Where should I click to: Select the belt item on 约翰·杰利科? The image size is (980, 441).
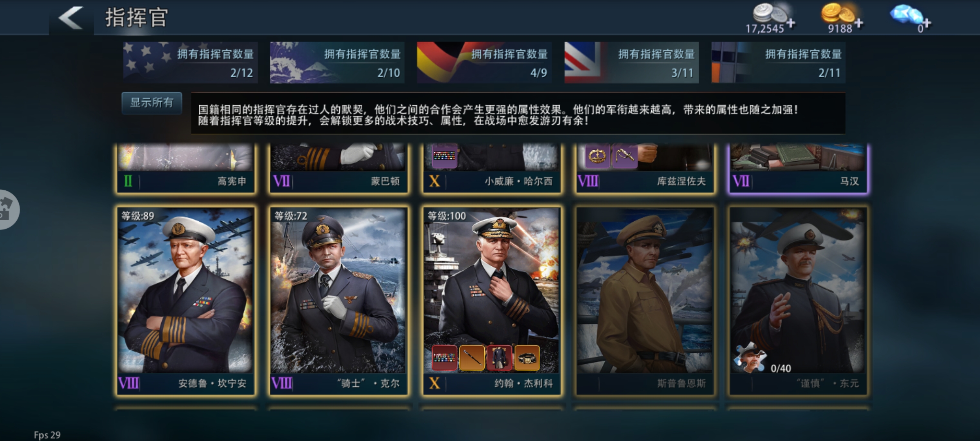tap(527, 358)
